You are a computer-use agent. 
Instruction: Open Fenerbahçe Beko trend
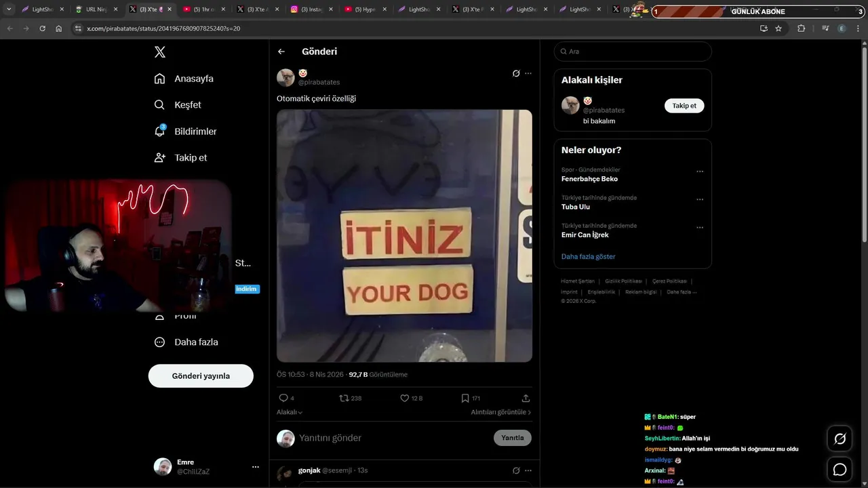pyautogui.click(x=589, y=179)
